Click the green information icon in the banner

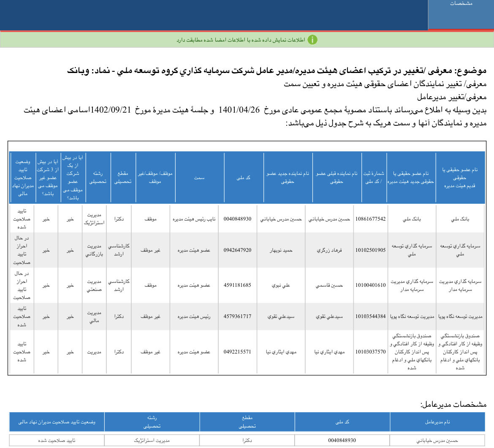pos(312,39)
